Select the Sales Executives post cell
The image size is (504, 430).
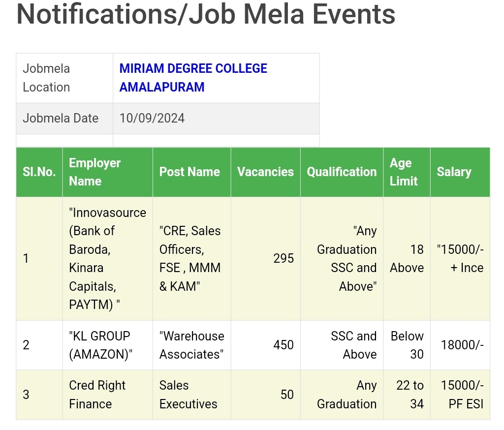click(x=192, y=395)
